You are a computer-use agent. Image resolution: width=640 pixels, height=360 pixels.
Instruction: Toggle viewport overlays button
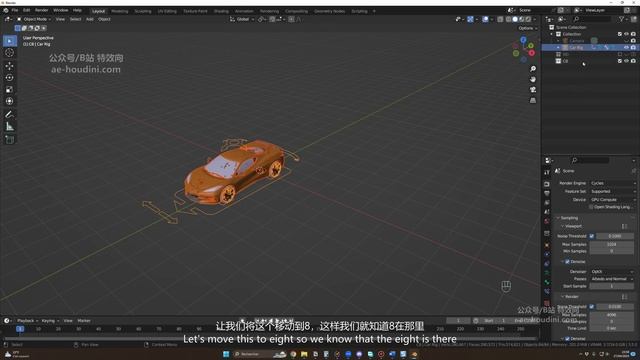pos(485,19)
